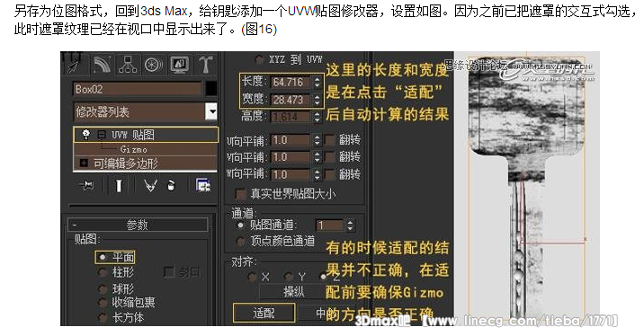Click the U向平铺 spinner arrows

317,140
